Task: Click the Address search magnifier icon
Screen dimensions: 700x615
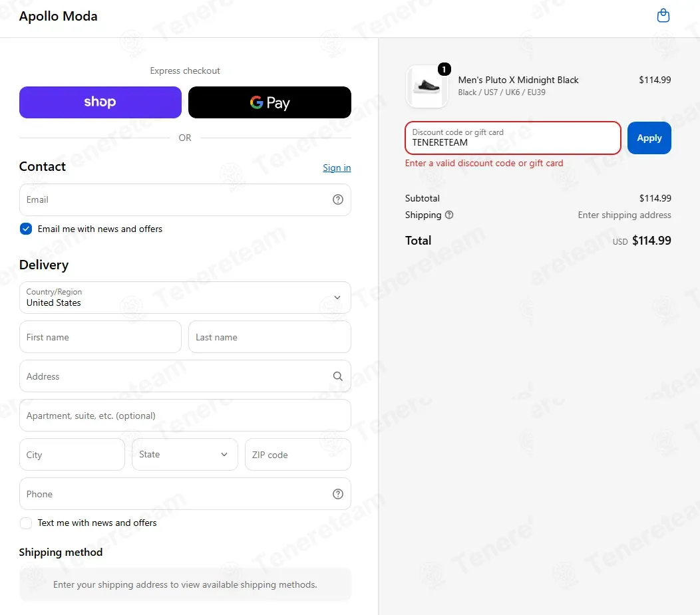Action: (x=338, y=376)
